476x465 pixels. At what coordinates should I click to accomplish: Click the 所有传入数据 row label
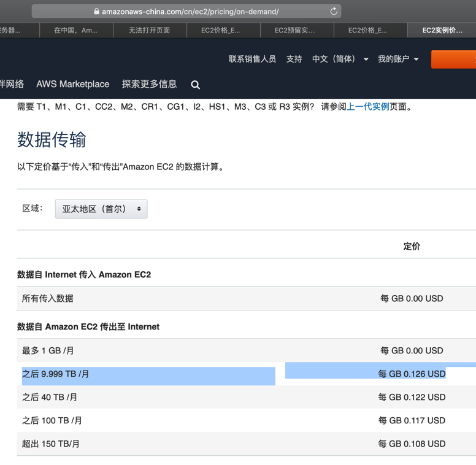click(x=48, y=298)
